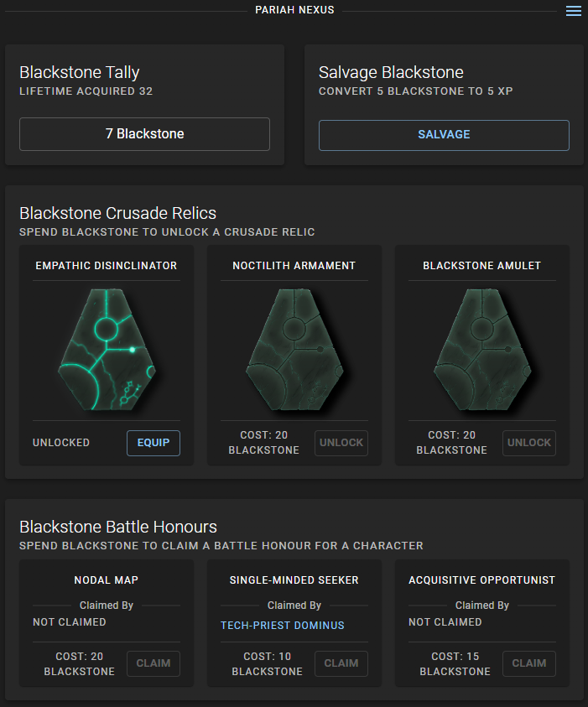Select the Noctilith Armament card title
This screenshot has width=588, height=707.
(294, 266)
